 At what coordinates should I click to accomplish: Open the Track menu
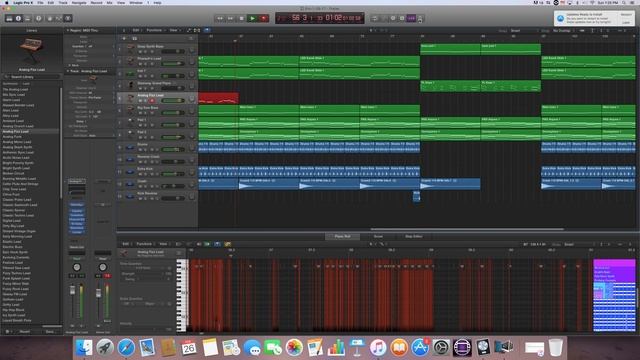click(63, 3)
